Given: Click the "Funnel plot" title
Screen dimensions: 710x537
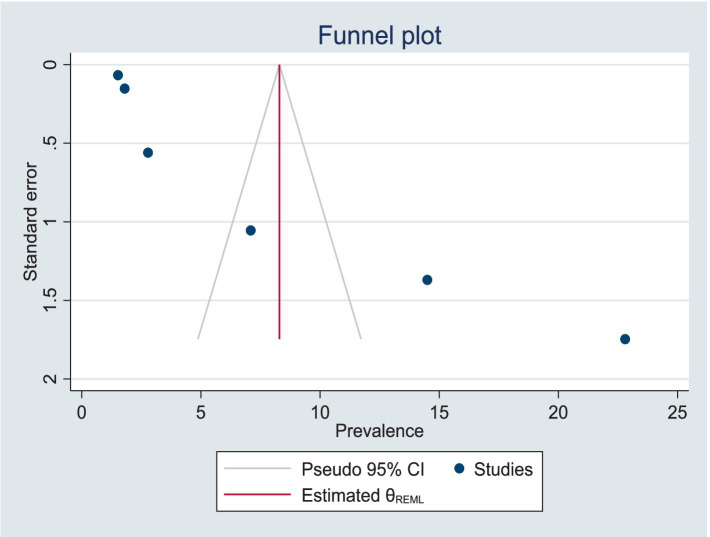Looking at the screenshot, I should pyautogui.click(x=379, y=37).
